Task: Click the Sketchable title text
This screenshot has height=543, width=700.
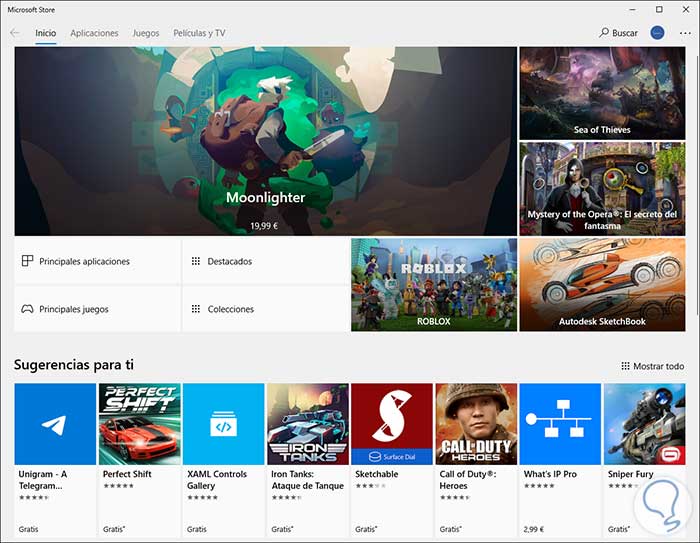Action: (x=377, y=474)
